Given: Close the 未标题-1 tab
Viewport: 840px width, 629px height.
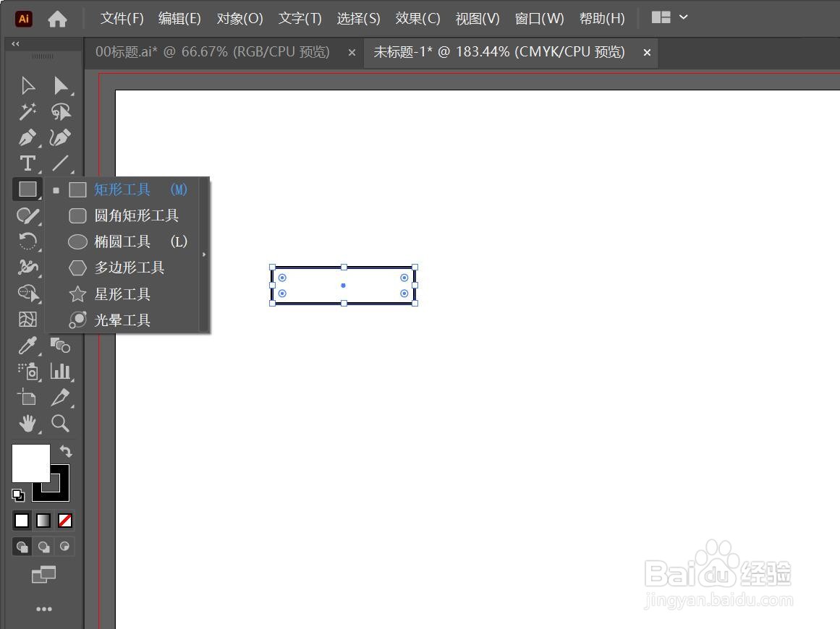Looking at the screenshot, I should [647, 53].
